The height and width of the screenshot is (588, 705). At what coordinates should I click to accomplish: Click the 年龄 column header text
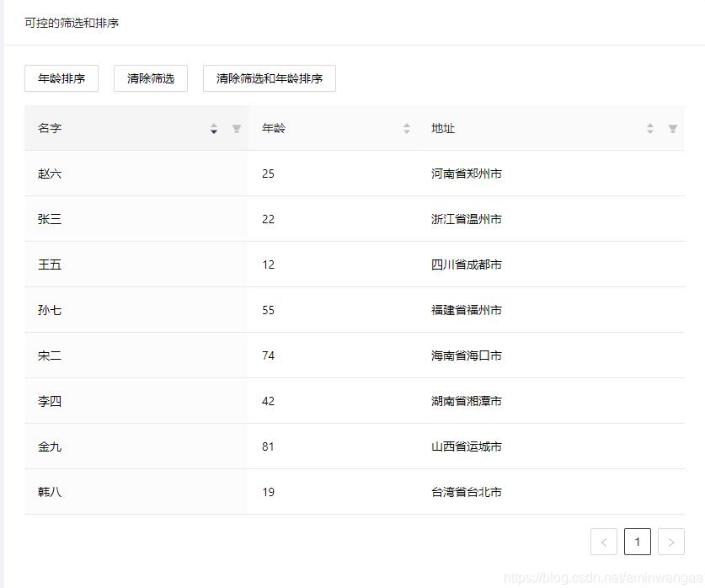[x=274, y=129]
